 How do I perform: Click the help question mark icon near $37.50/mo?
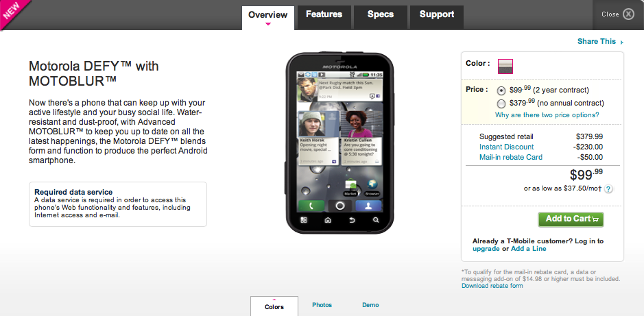(x=608, y=189)
